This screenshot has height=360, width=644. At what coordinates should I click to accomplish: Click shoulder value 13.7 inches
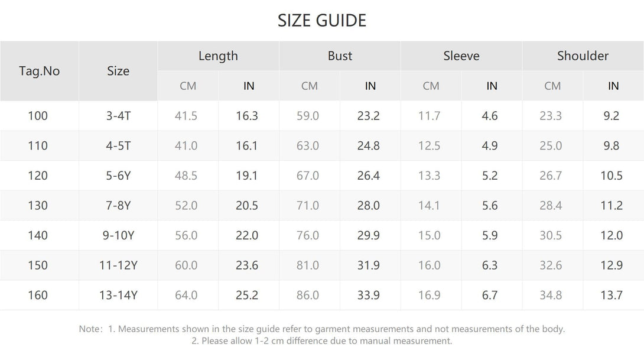pyautogui.click(x=612, y=296)
